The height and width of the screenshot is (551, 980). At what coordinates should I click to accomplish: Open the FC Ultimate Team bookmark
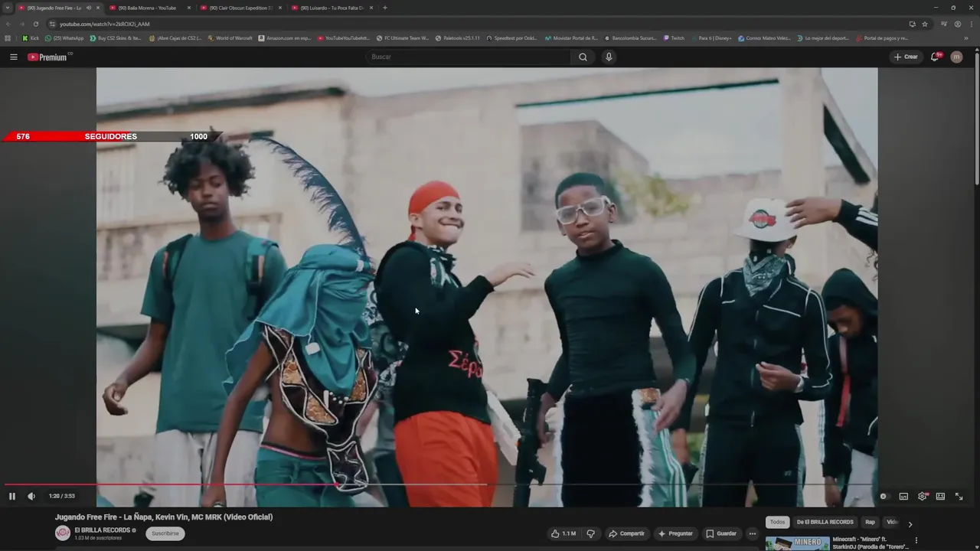click(x=403, y=37)
